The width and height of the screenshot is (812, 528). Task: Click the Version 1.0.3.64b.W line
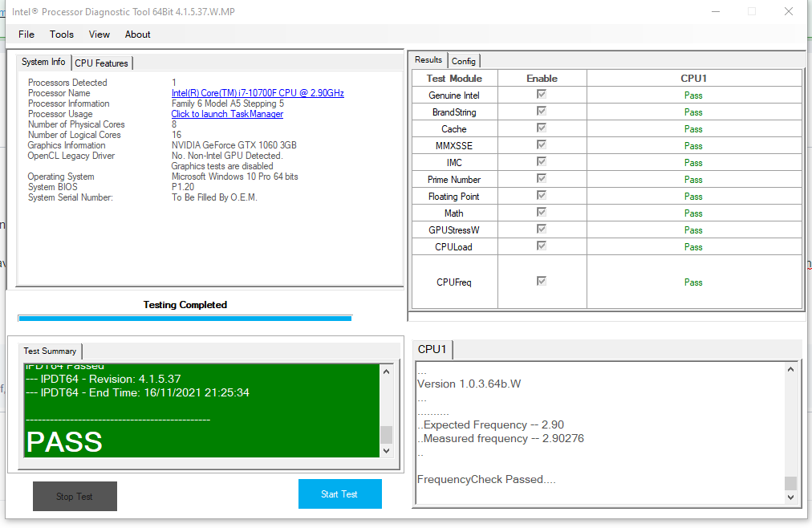(469, 384)
